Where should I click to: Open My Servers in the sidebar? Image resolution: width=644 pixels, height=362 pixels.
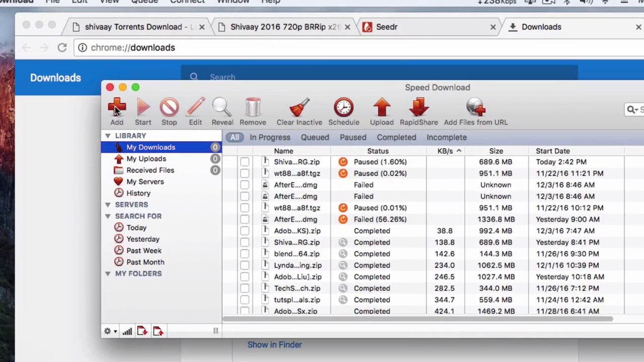click(145, 182)
